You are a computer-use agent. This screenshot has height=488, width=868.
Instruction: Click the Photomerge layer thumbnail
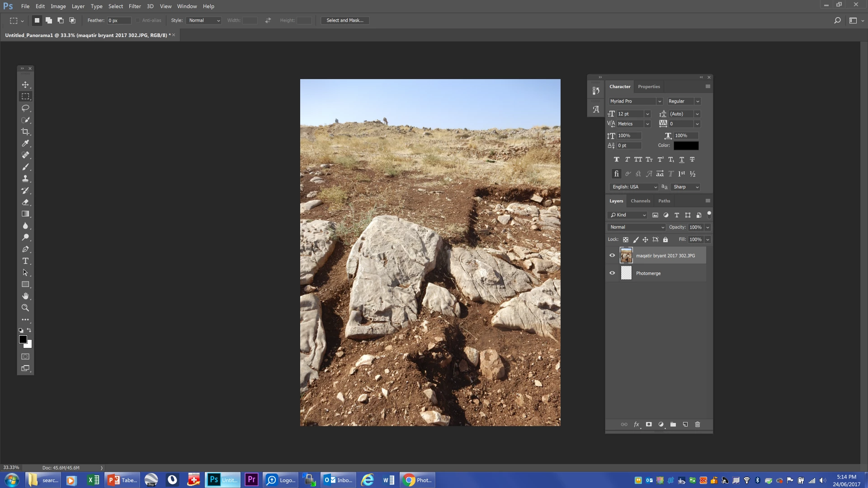point(626,273)
